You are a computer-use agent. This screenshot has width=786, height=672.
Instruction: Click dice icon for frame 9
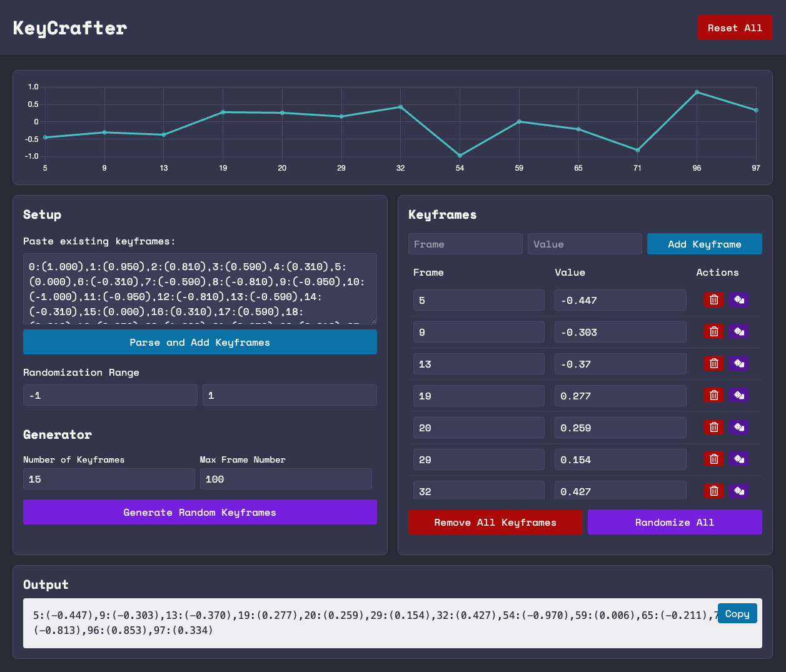pyautogui.click(x=738, y=332)
